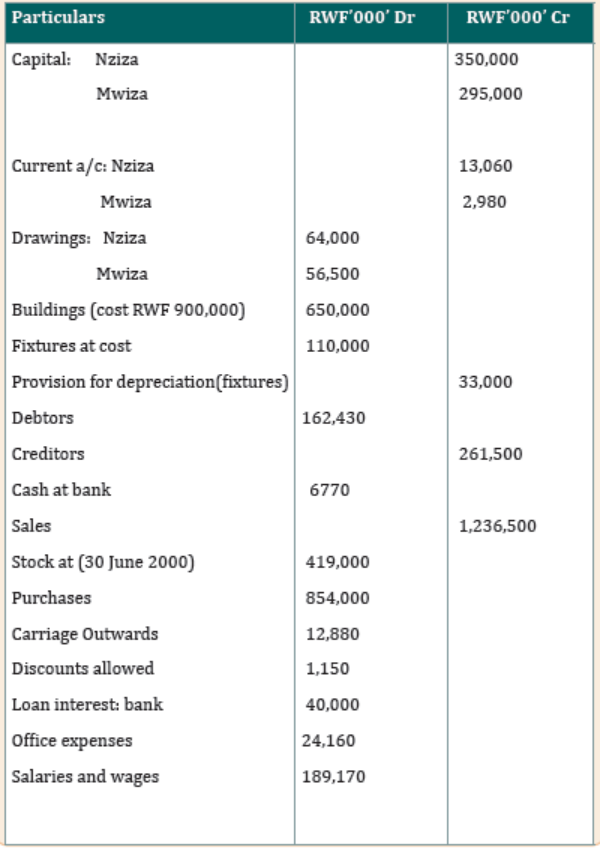The image size is (600, 849).
Task: Click Nziza drawings value 64,000
Action: pos(332,238)
